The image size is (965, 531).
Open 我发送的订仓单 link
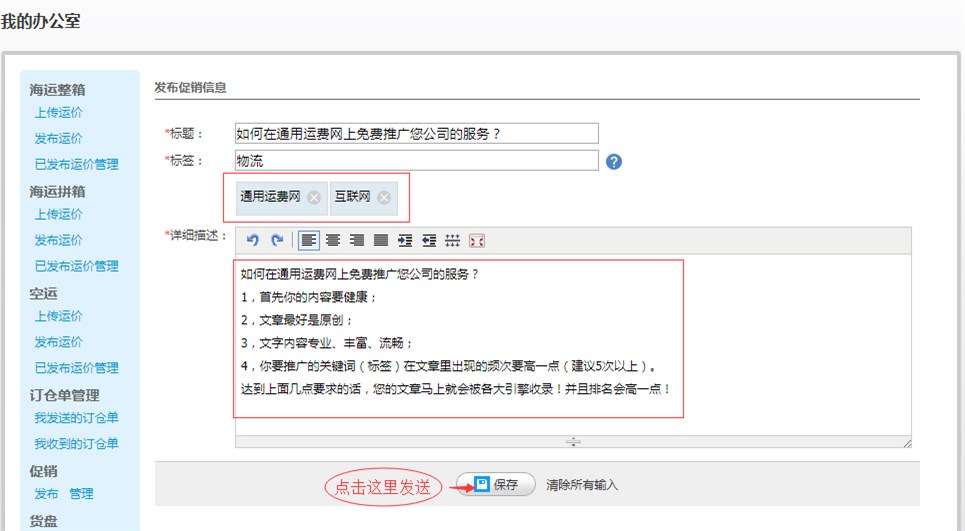click(x=77, y=418)
